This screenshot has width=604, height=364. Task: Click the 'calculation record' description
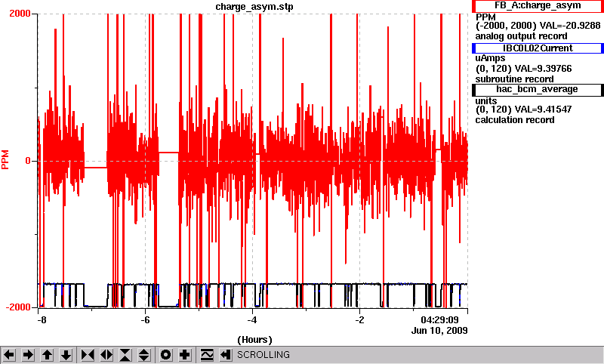515,120
